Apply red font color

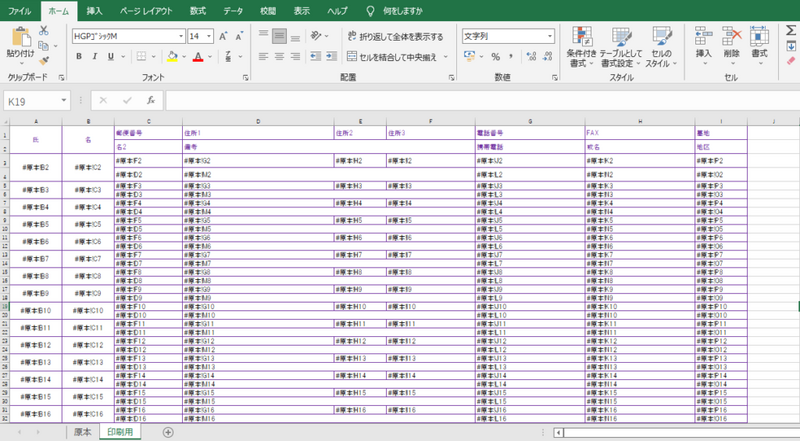click(198, 57)
